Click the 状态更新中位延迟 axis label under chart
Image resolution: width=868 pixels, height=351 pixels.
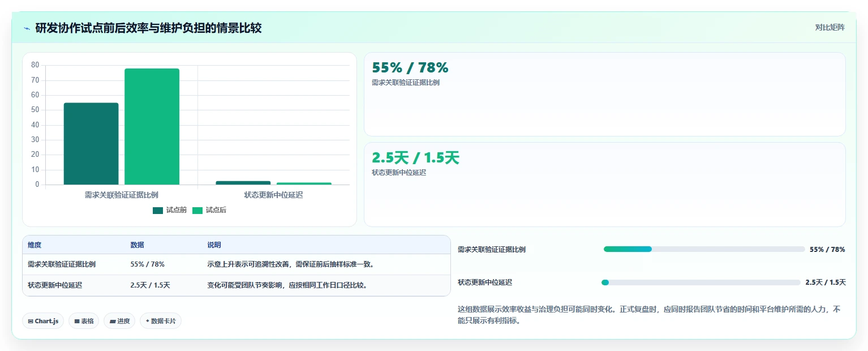tap(274, 195)
